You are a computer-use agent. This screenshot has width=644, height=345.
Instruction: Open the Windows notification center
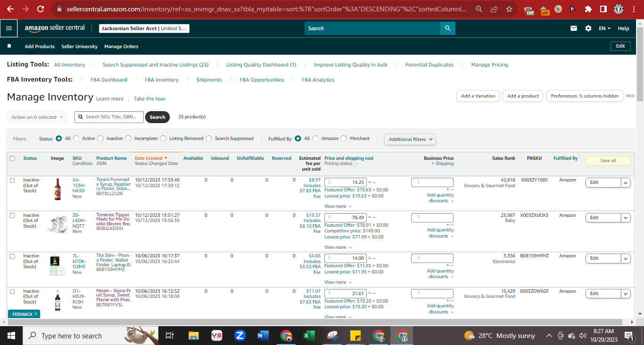coord(629,336)
